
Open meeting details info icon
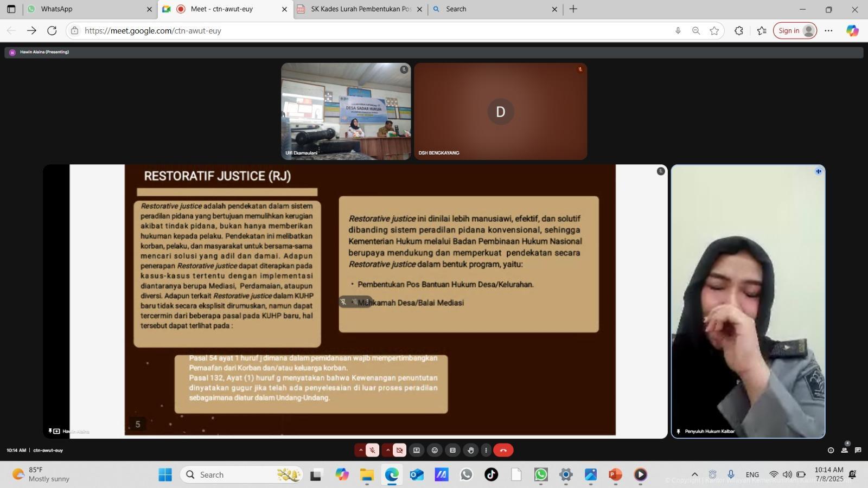click(x=831, y=450)
